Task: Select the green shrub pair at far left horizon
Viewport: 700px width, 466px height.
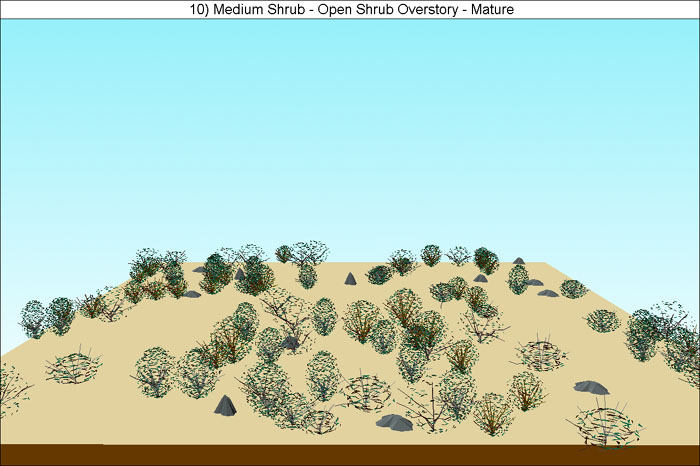Action: point(47,316)
